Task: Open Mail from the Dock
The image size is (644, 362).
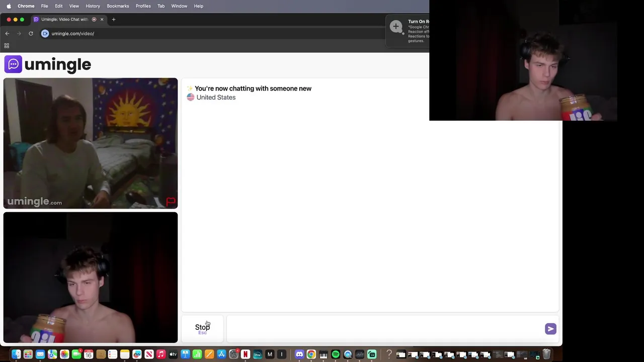Action: [40, 354]
